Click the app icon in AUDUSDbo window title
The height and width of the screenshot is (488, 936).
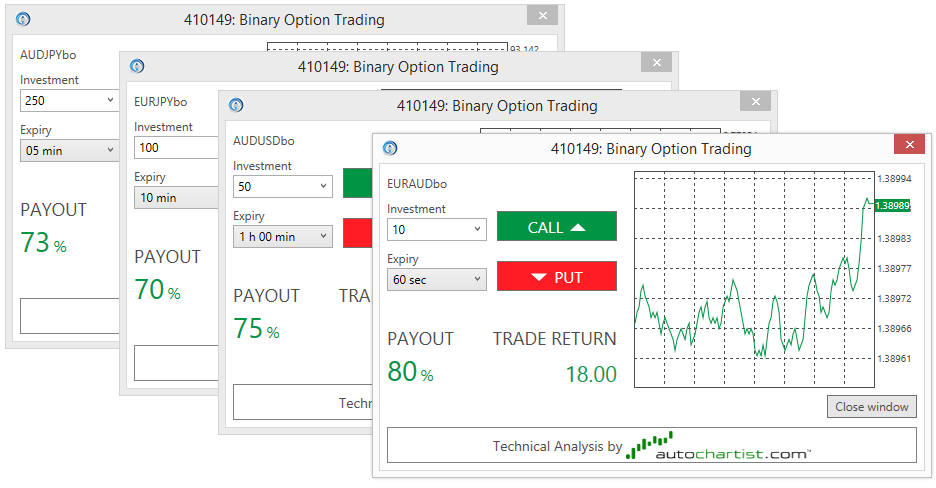pyautogui.click(x=236, y=105)
